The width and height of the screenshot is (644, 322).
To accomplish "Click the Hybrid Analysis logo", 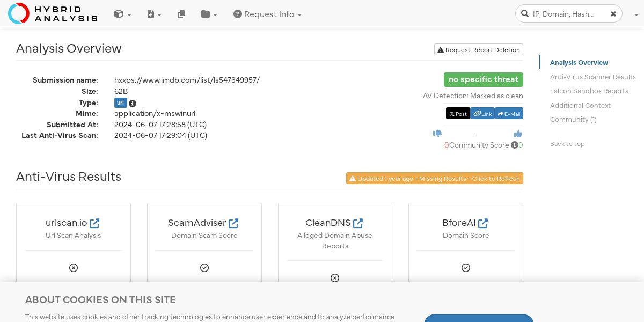I will (x=53, y=13).
